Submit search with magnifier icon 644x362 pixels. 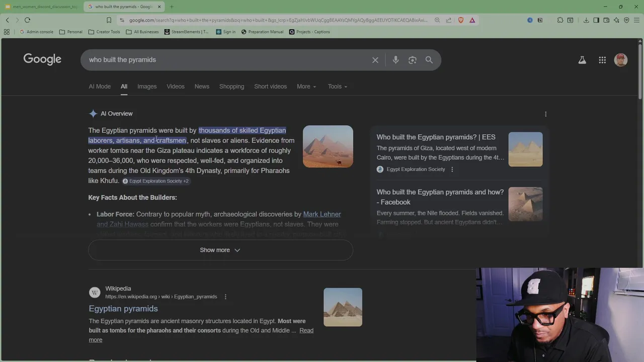click(x=429, y=60)
